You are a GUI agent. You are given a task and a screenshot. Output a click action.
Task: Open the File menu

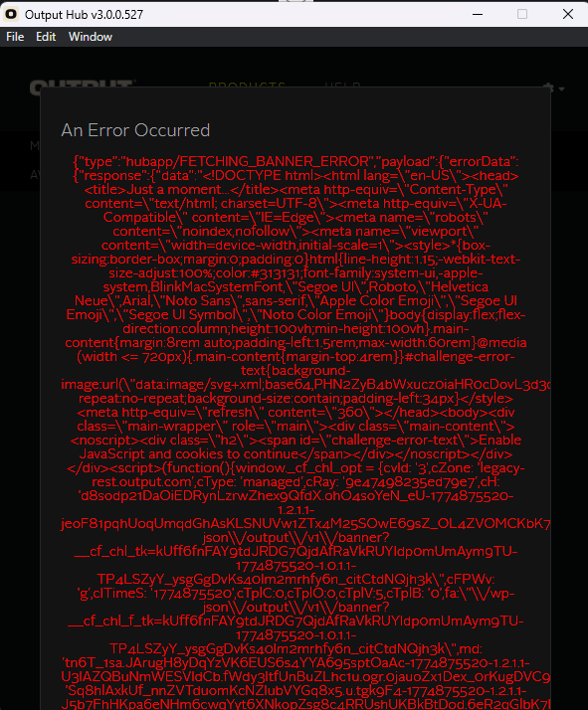15,37
